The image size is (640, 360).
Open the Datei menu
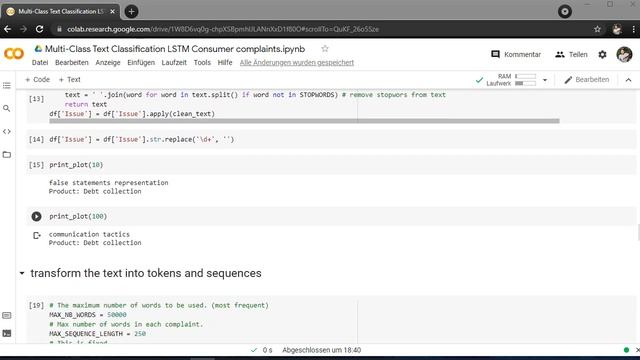tap(40, 62)
